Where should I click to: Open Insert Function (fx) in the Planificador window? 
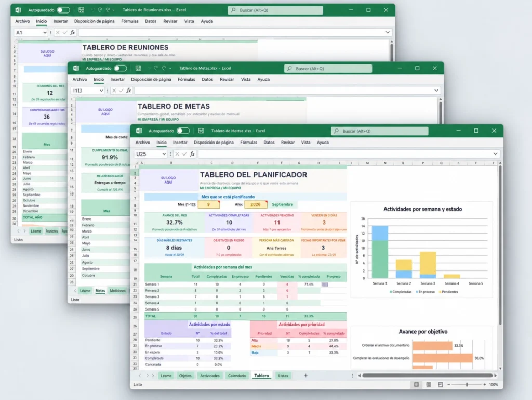(x=192, y=154)
